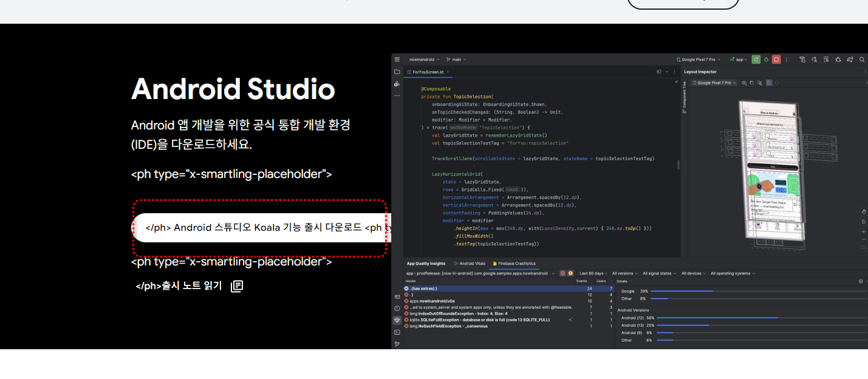Click the green Run app icon
Image resolution: width=868 pixels, height=379 pixels.
pos(756,60)
